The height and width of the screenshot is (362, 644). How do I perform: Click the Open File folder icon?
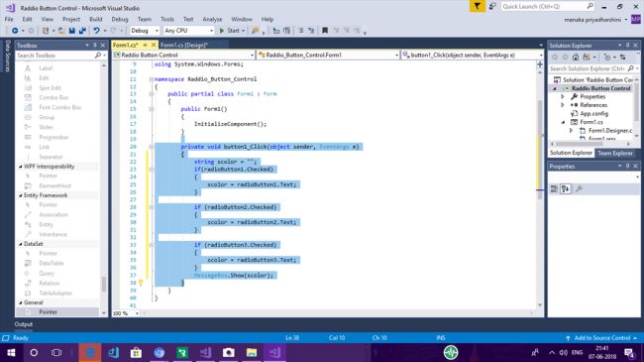click(x=61, y=31)
